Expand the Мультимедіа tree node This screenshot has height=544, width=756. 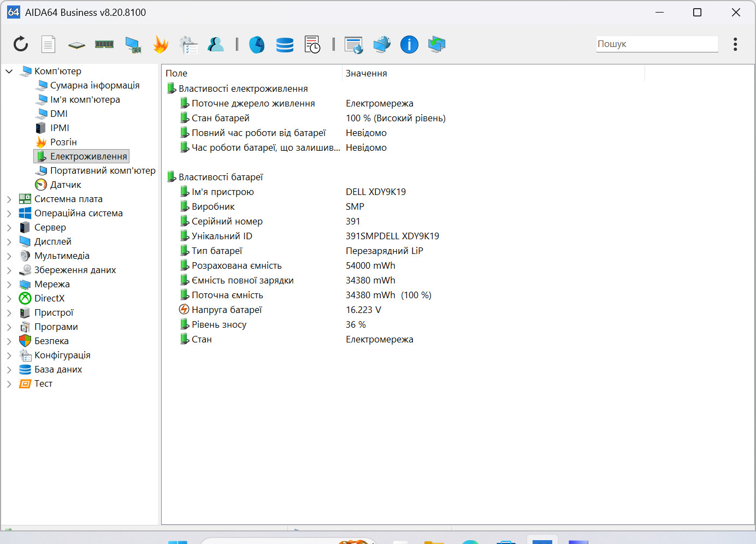point(9,256)
